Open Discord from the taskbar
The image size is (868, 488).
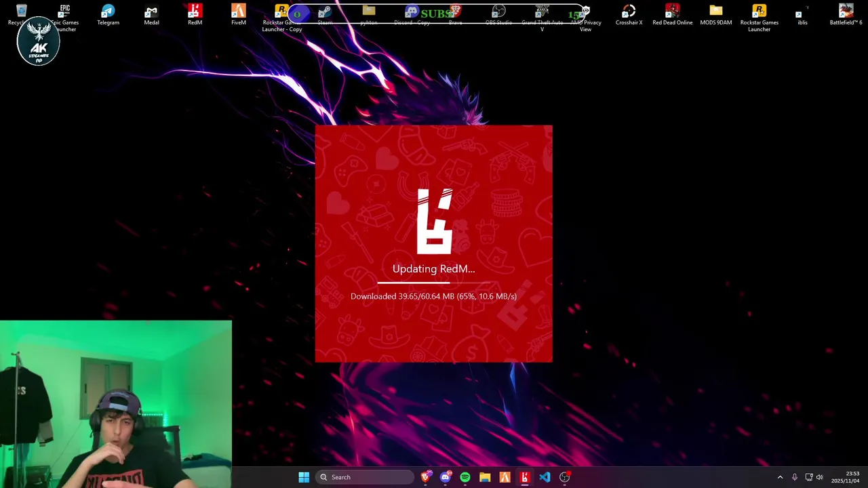click(446, 477)
